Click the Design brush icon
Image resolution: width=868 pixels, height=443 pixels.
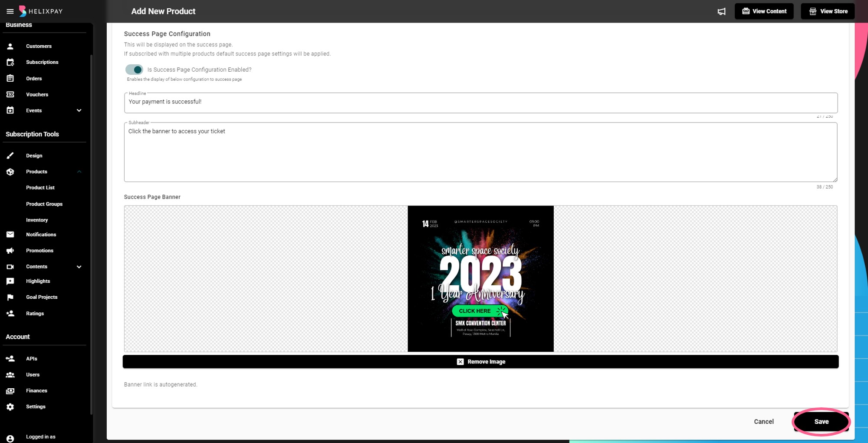pyautogui.click(x=10, y=155)
